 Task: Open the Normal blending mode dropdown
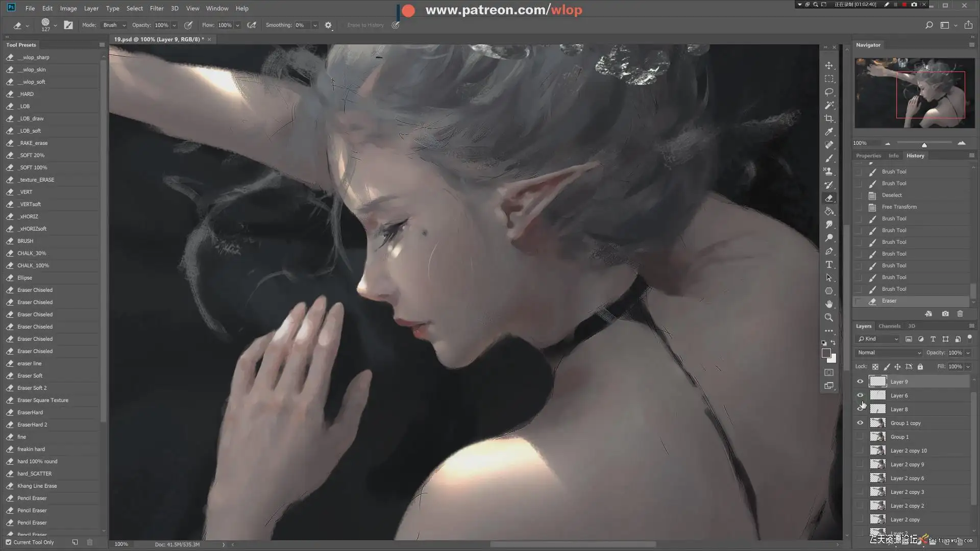(889, 353)
